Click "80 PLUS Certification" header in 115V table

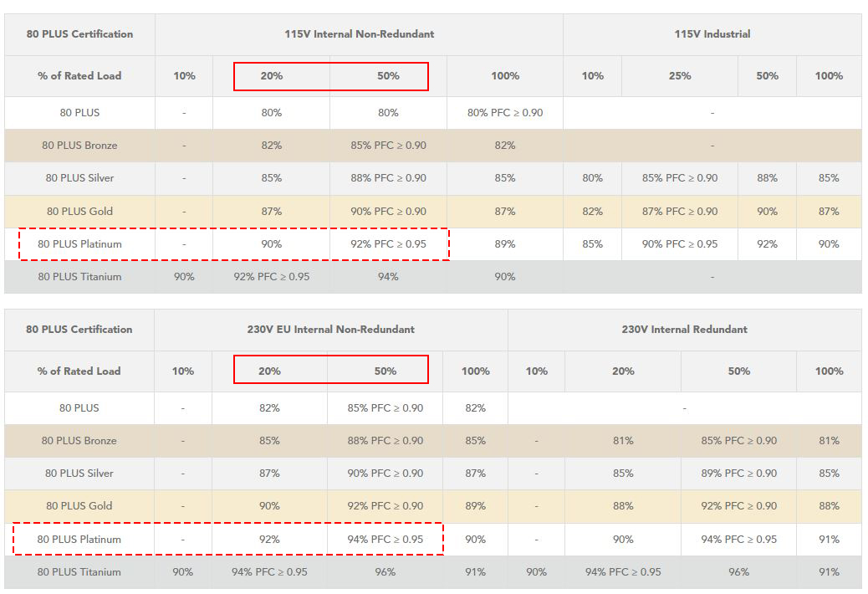click(x=79, y=34)
